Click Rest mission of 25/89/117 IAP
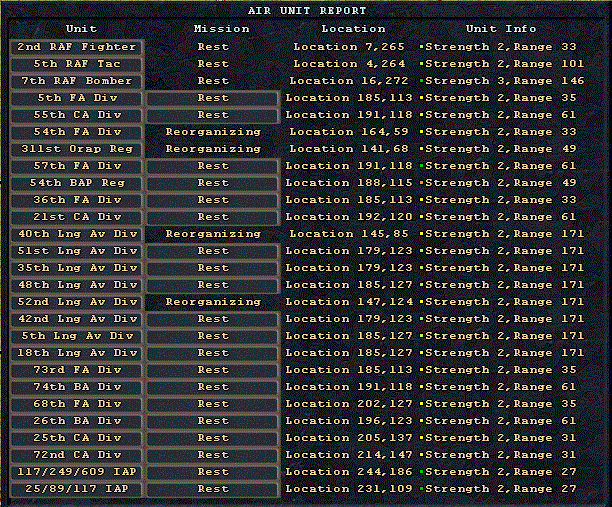Image resolution: width=612 pixels, height=507 pixels. coord(213,489)
